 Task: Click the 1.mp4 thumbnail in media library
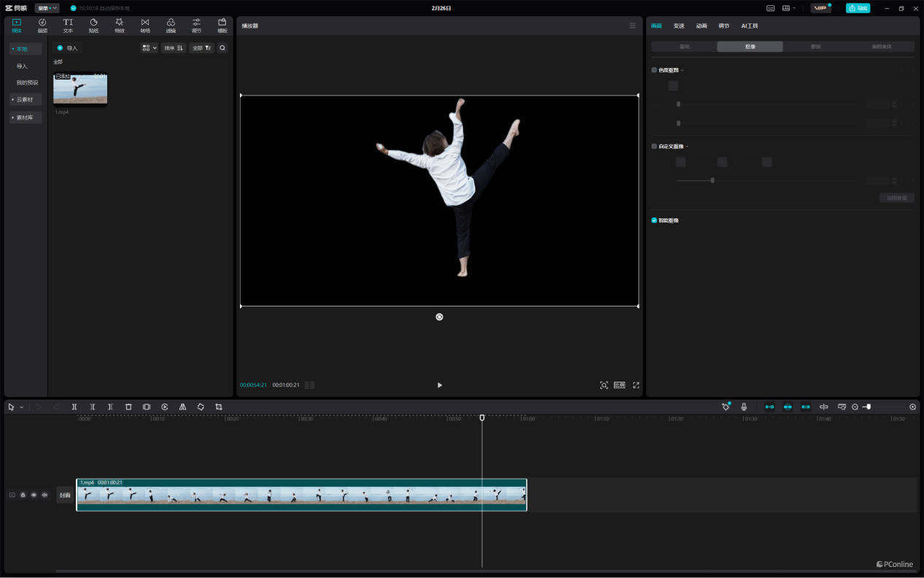pyautogui.click(x=80, y=89)
